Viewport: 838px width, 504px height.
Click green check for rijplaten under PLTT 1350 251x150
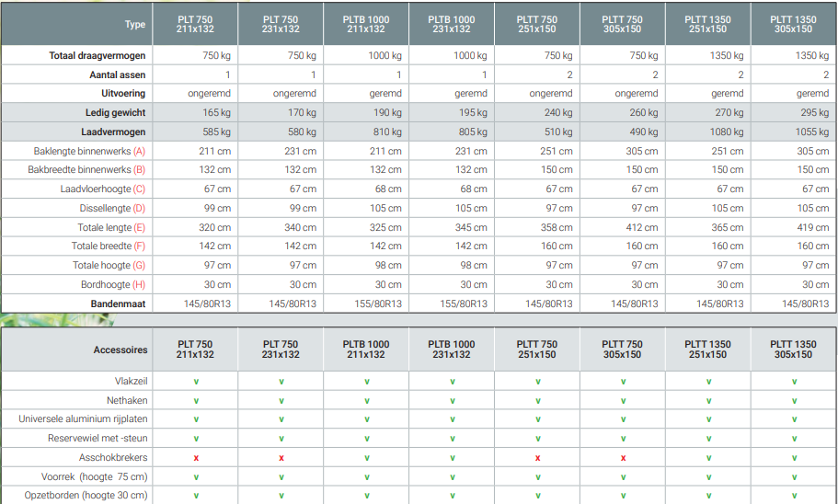pos(708,419)
